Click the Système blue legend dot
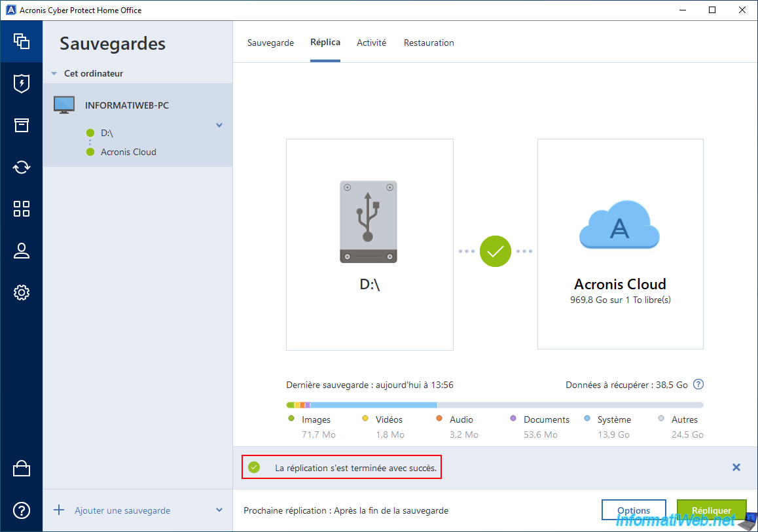 pos(587,418)
